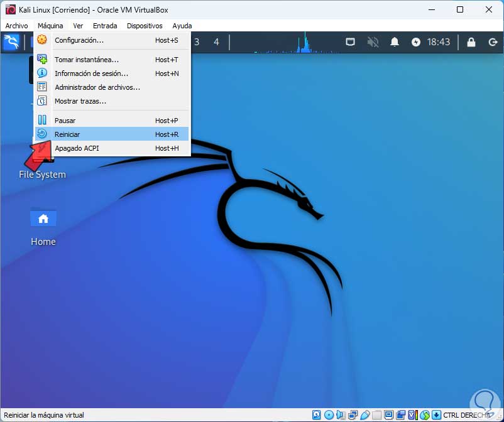Click the CPU virtualization status icon
This screenshot has width=504, height=422.
413,415
